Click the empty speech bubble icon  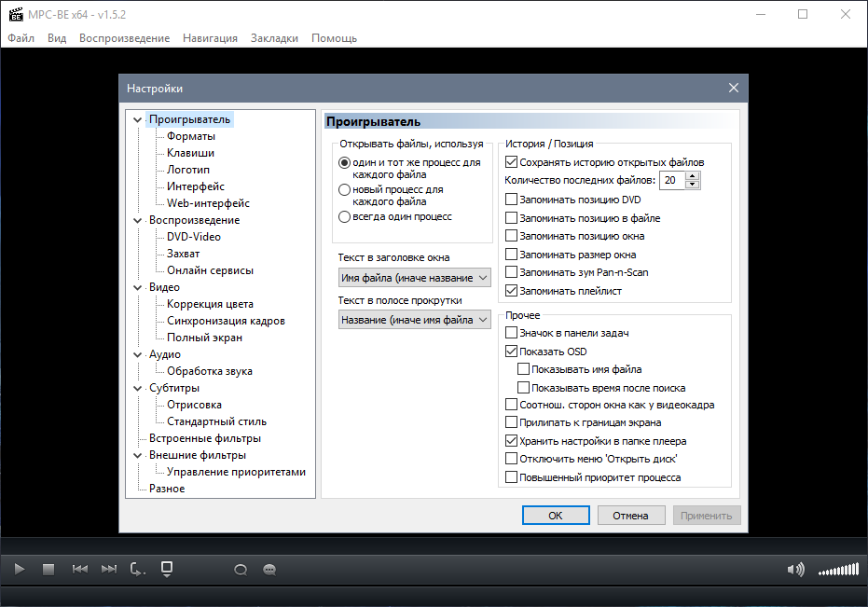241,569
